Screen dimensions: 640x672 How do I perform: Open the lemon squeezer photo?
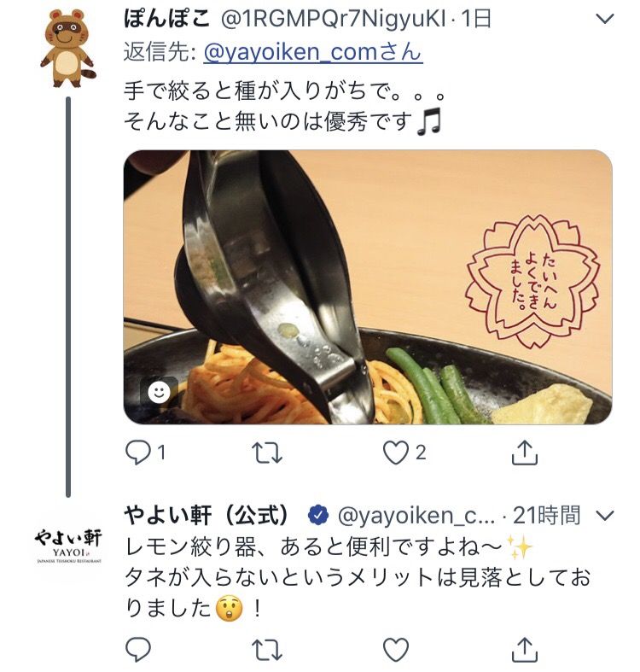tap(368, 287)
